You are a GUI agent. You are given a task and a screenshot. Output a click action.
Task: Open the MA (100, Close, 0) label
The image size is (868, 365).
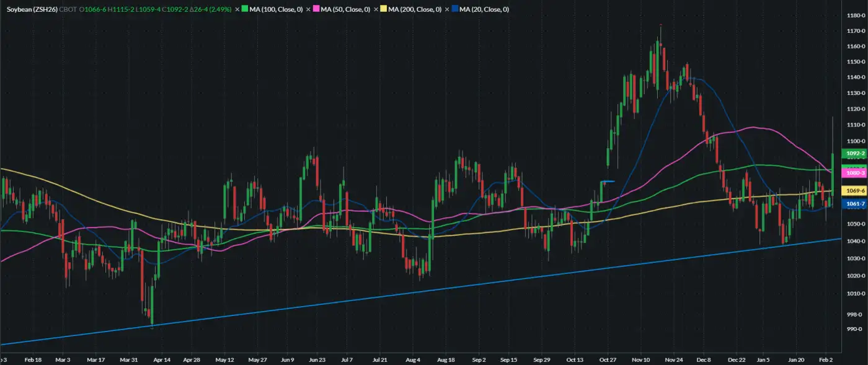pyautogui.click(x=275, y=10)
